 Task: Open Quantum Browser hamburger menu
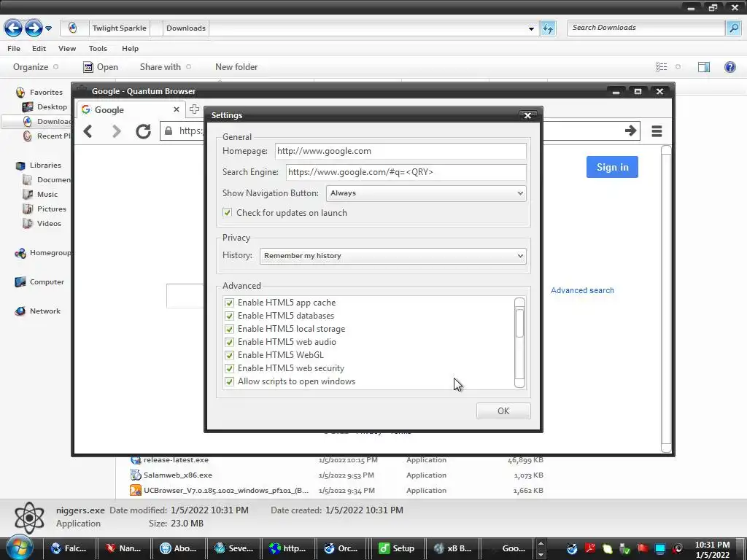657,131
